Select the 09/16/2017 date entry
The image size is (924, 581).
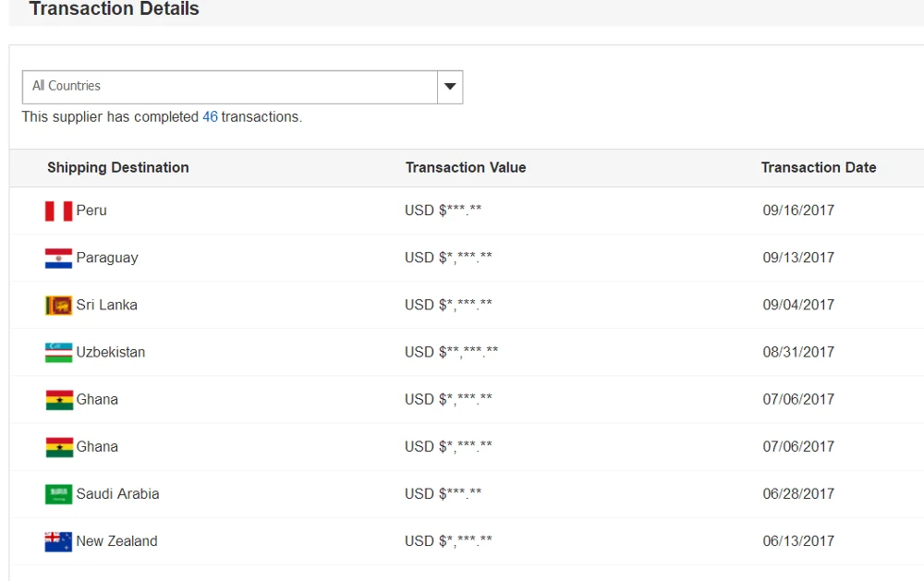tap(800, 211)
